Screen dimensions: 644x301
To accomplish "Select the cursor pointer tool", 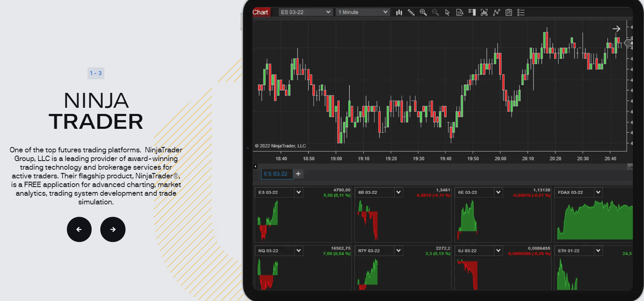I will tap(447, 12).
